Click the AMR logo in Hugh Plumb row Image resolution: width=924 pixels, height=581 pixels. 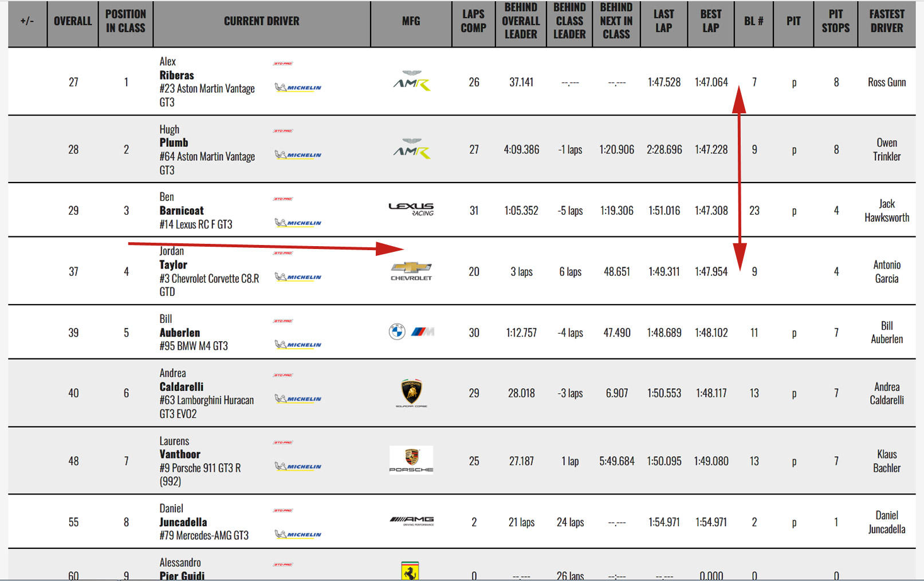pyautogui.click(x=411, y=149)
